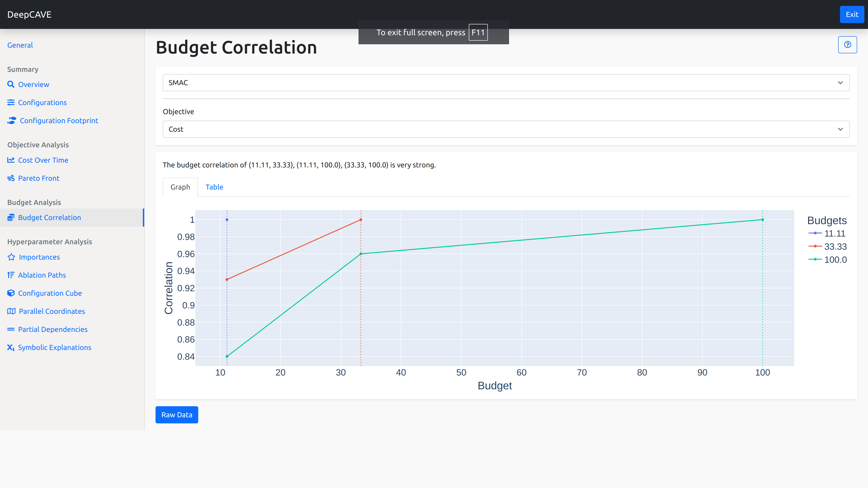Click the Partial Dependencies lines icon
868x488 pixels.
(x=11, y=329)
